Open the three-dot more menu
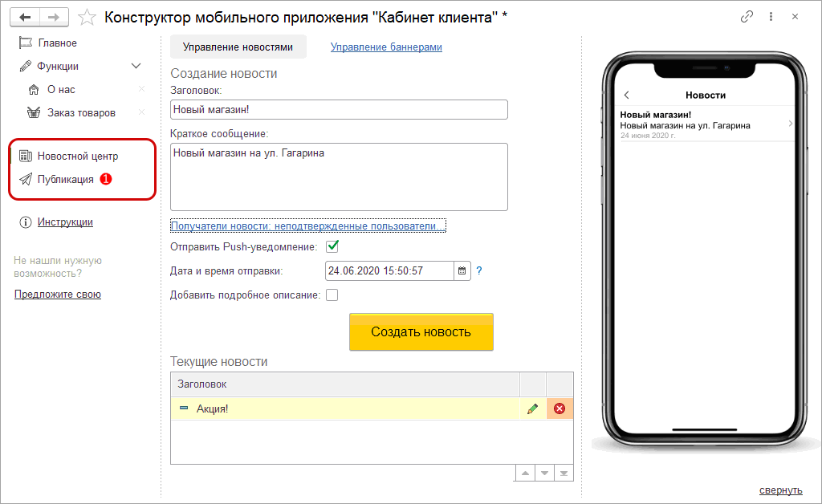The image size is (822, 504). pos(771,17)
